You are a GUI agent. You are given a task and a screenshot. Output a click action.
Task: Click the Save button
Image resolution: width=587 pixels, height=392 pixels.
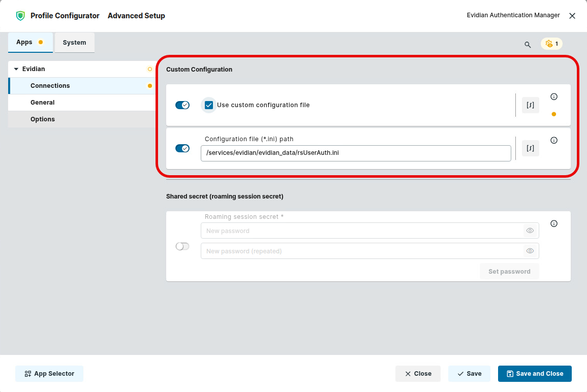[x=469, y=374]
